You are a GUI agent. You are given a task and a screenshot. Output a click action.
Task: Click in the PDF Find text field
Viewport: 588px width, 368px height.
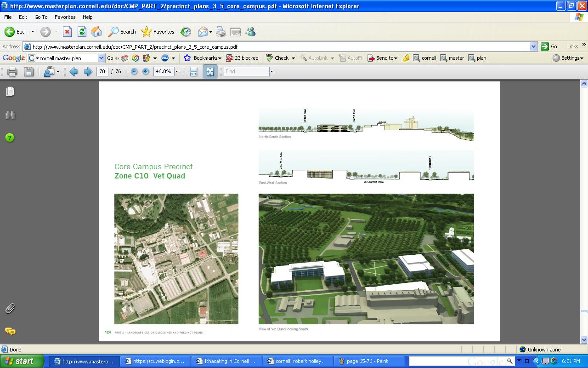pos(246,72)
